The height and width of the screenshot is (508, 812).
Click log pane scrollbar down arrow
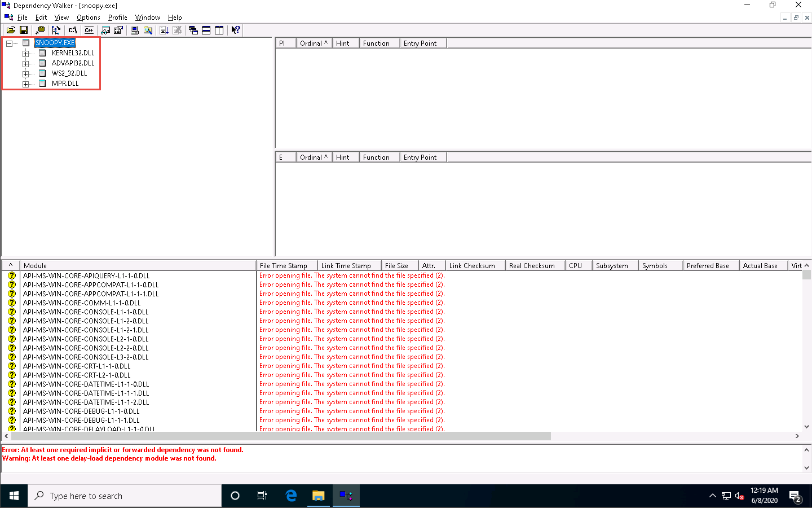806,467
